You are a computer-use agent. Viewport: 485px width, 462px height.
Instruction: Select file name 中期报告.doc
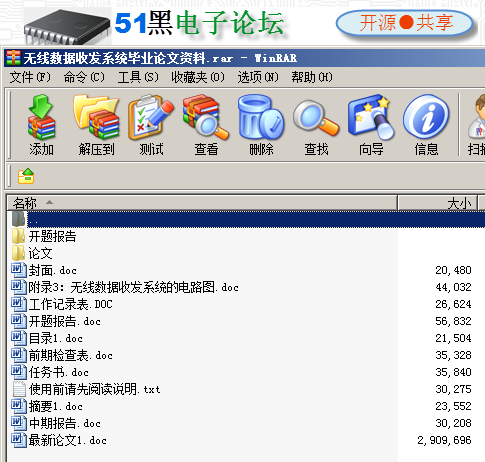pos(64,423)
